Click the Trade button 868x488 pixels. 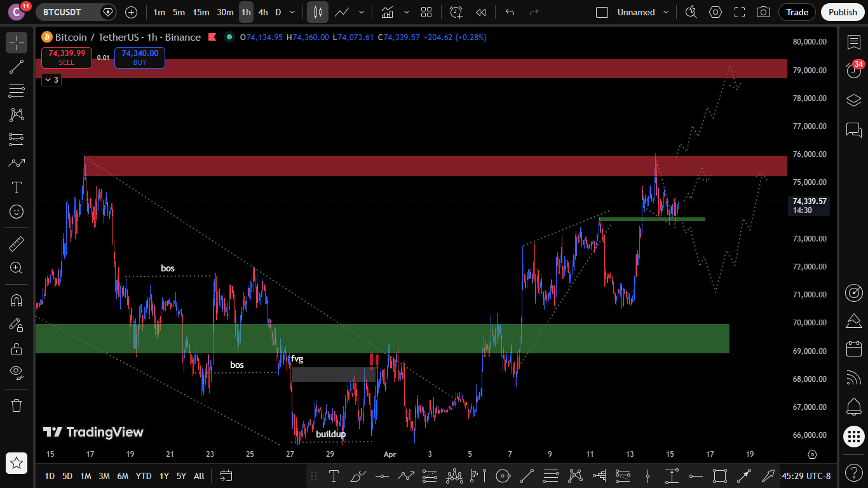[x=797, y=12]
